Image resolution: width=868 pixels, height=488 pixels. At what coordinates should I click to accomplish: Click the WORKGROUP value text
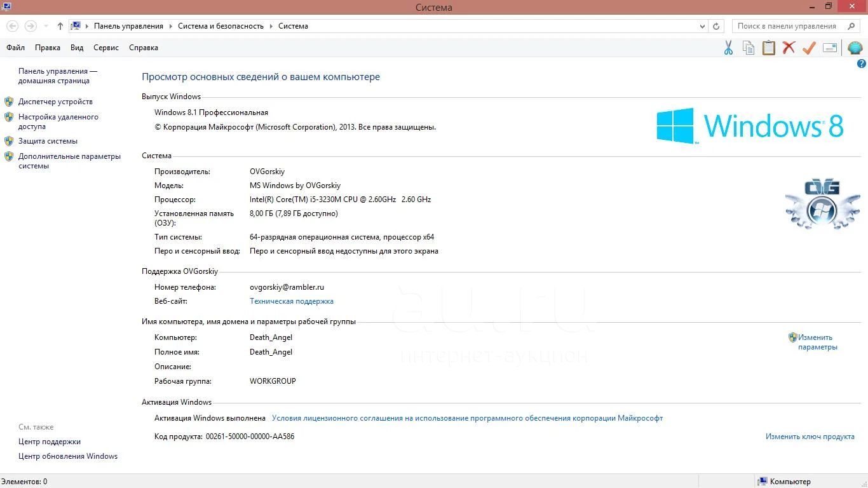(x=273, y=381)
